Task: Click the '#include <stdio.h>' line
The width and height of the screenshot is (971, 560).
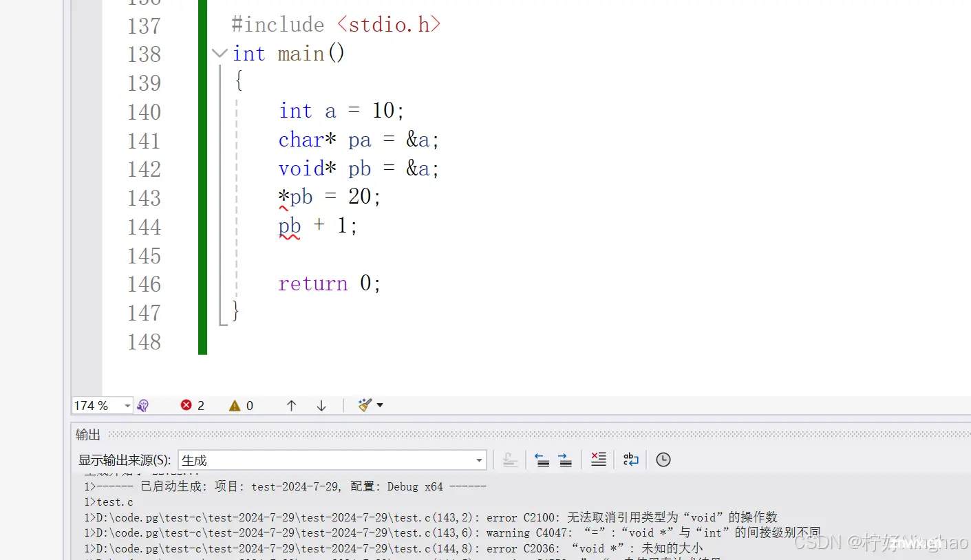Action: click(x=336, y=25)
